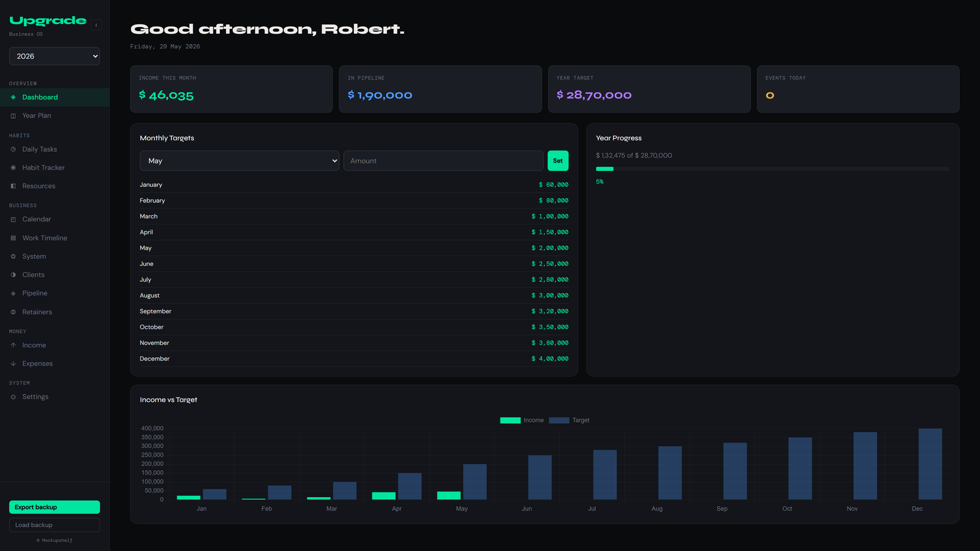Click the Year Plan sidebar icon
The height and width of the screenshot is (551, 980).
(13, 116)
